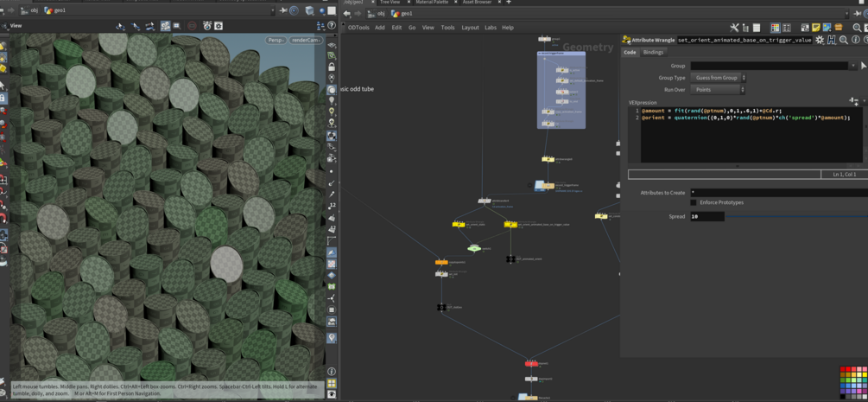Open the viewport path history dropdown
The width and height of the screenshot is (868, 402).
(272, 10)
